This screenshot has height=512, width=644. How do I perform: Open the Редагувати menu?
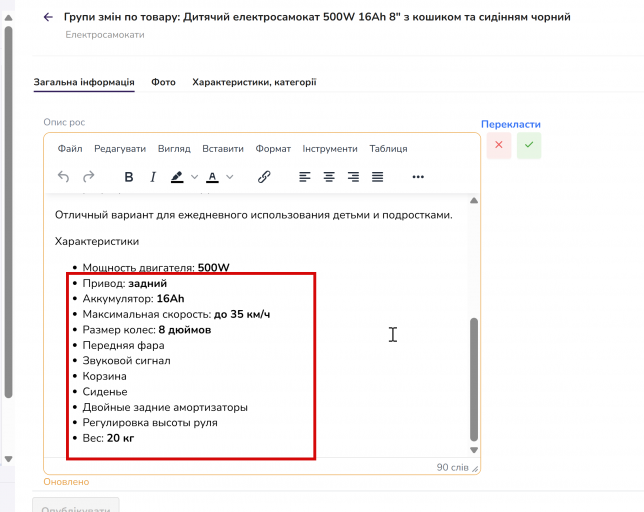pos(120,149)
